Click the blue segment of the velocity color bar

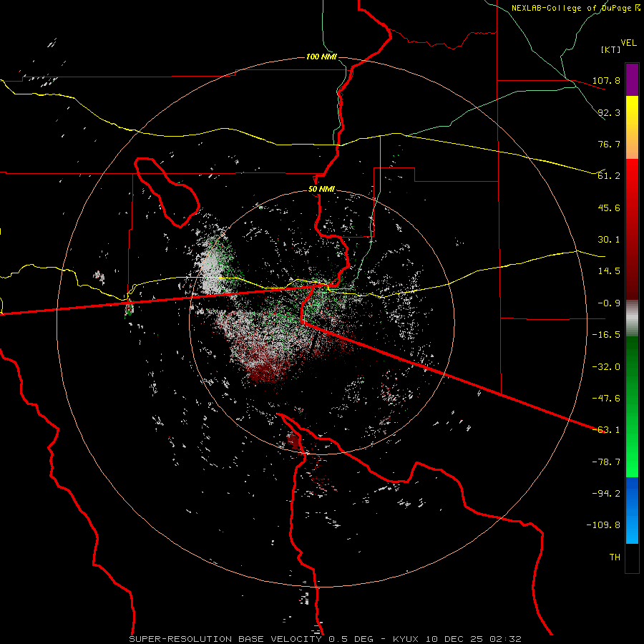(632, 510)
